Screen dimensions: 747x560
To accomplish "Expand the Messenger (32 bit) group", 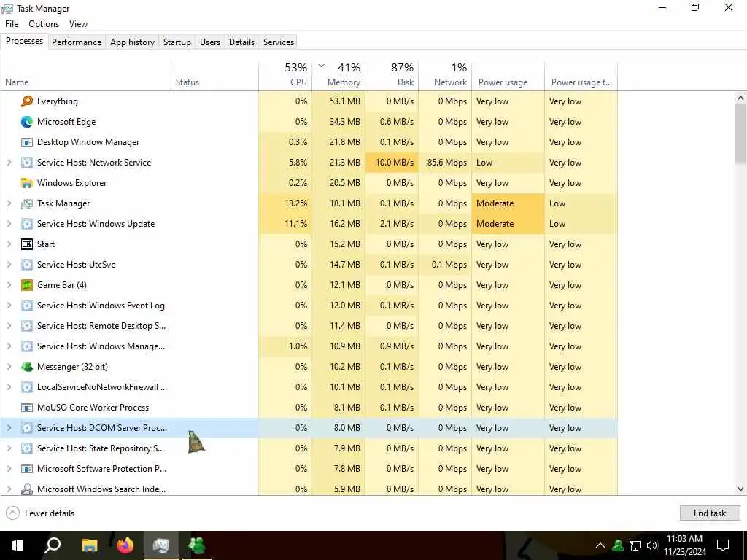I will pos(9,367).
